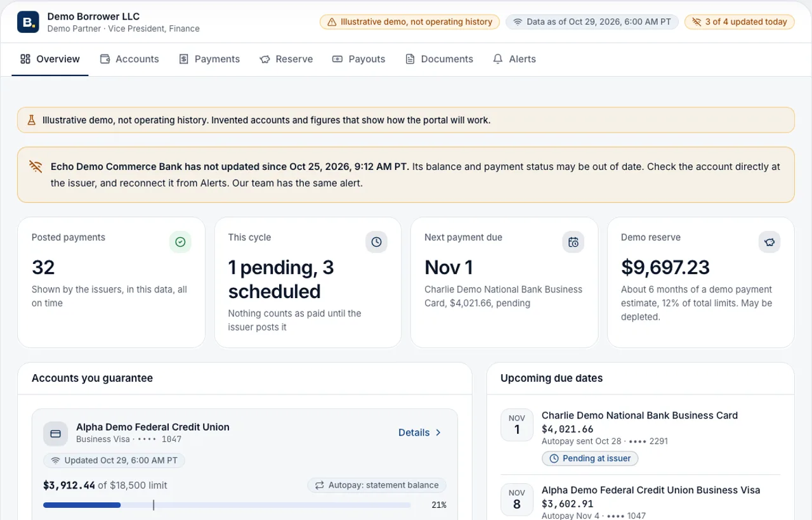The image size is (812, 520).
Task: Click the card icon for Alpha Demo Federal Credit Union
Action: click(x=55, y=434)
